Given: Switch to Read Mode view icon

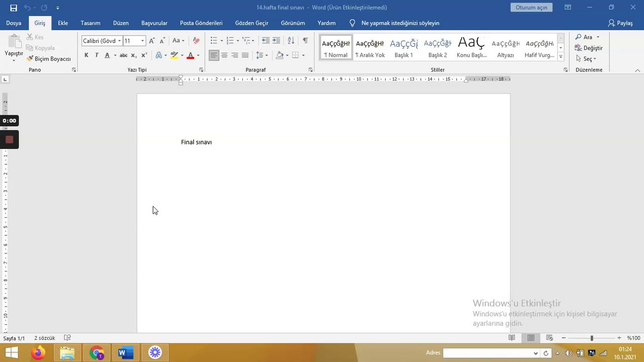Looking at the screenshot, I should [512, 338].
